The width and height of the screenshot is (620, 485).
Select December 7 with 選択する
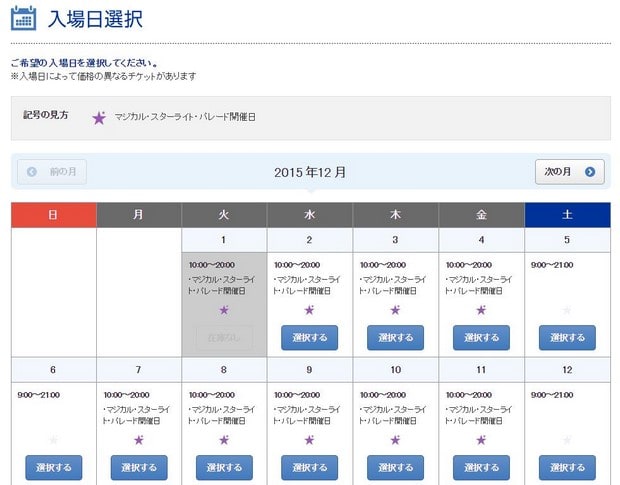tap(139, 468)
